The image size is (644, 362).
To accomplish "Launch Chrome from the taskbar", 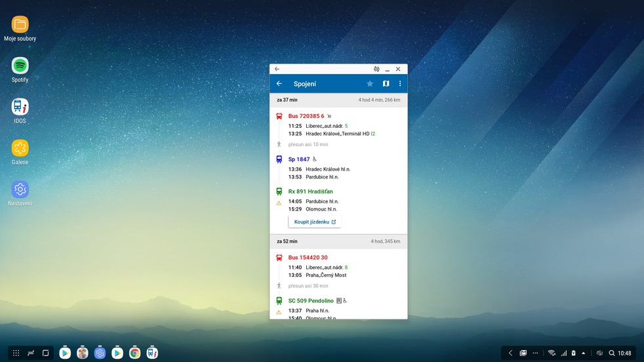I will [134, 353].
